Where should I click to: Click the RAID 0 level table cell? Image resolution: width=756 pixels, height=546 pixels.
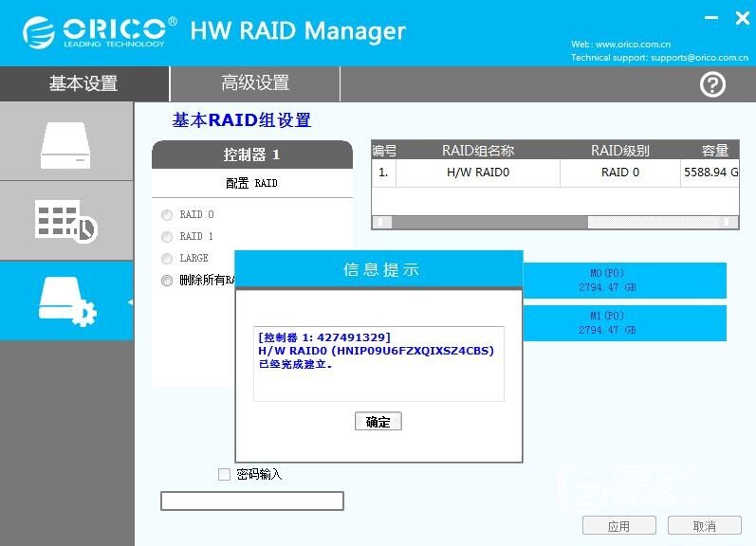(620, 173)
